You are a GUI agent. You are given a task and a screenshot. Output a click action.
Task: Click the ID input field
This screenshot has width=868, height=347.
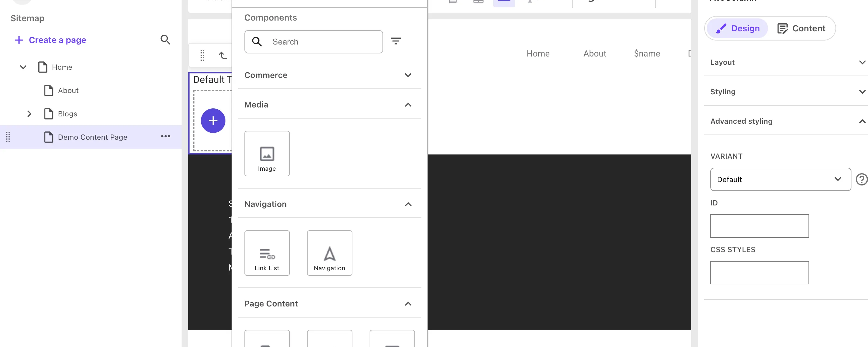[759, 226]
